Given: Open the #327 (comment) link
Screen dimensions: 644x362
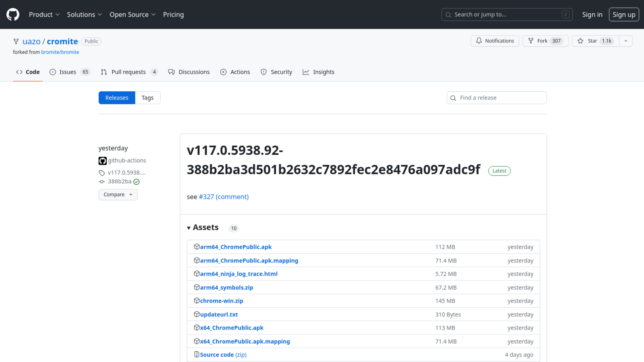Looking at the screenshot, I should pos(224,197).
